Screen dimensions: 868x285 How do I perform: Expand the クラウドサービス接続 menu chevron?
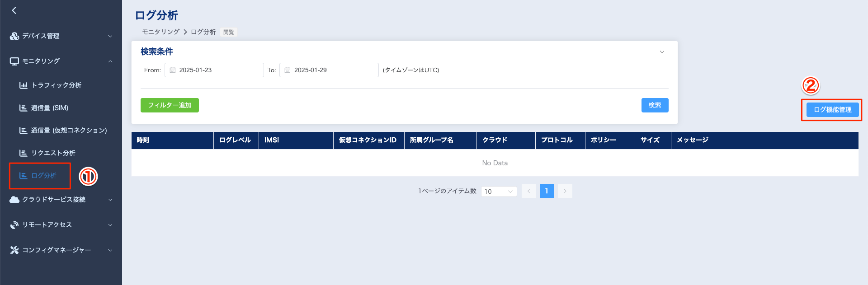click(x=110, y=200)
